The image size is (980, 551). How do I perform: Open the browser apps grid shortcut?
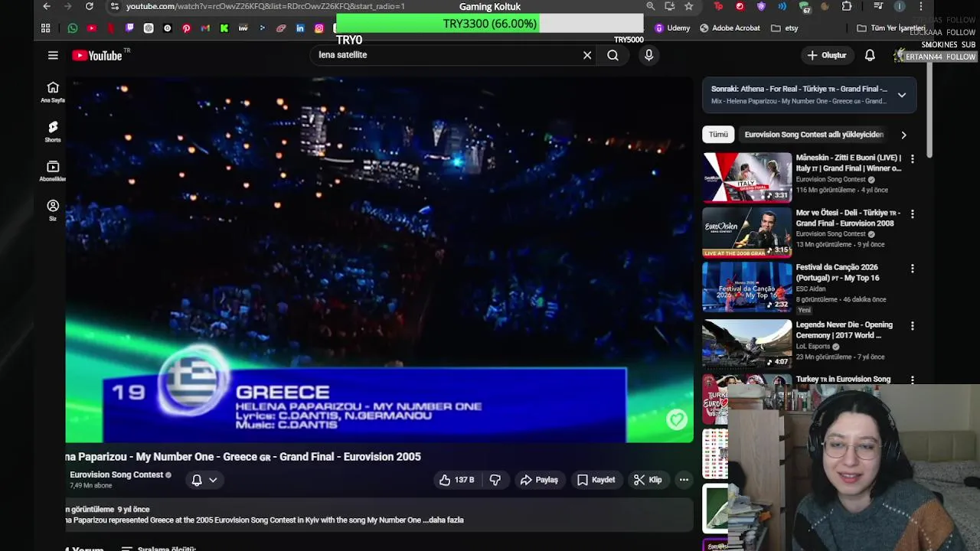(x=46, y=28)
